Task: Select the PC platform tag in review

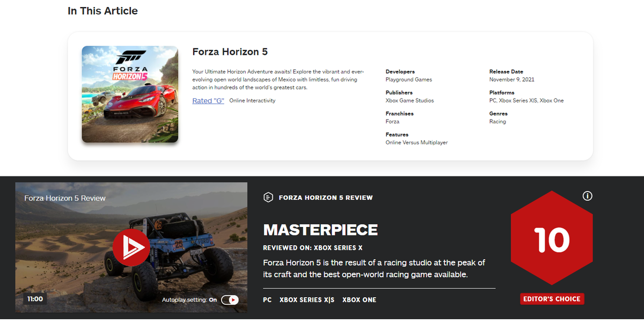Action: 267,300
